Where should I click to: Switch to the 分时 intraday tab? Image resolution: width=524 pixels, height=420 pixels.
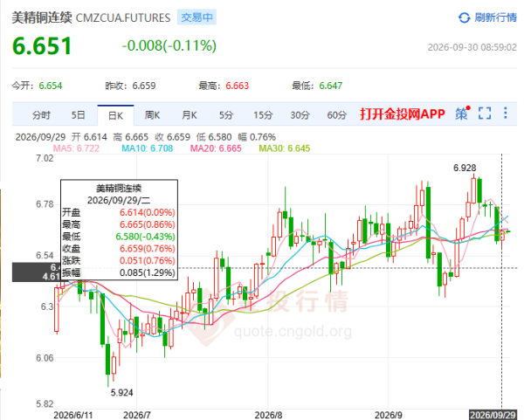(41, 115)
